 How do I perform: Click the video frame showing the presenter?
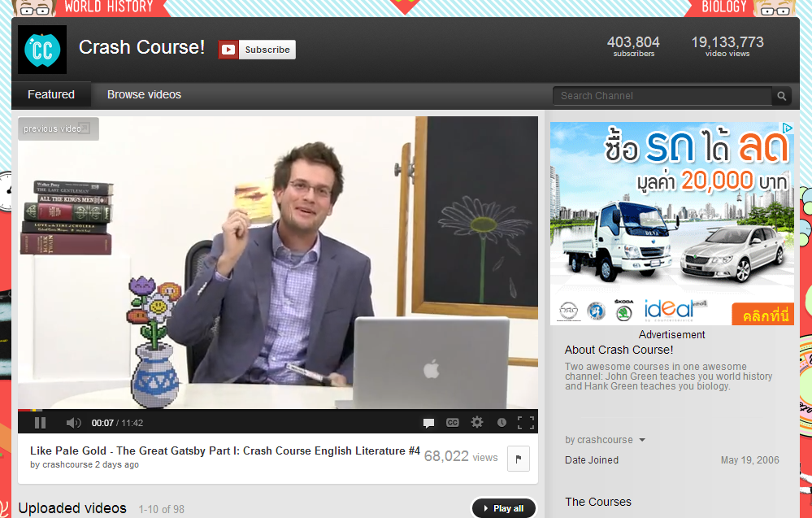pyautogui.click(x=277, y=263)
